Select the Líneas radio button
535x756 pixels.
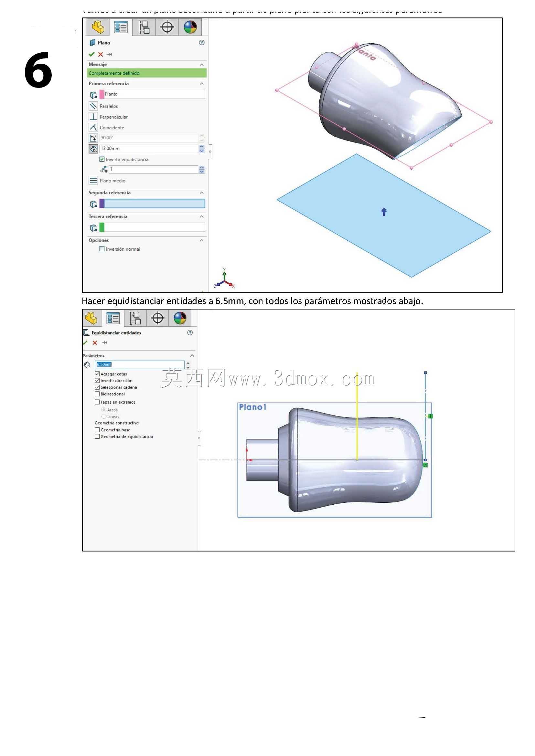click(104, 417)
